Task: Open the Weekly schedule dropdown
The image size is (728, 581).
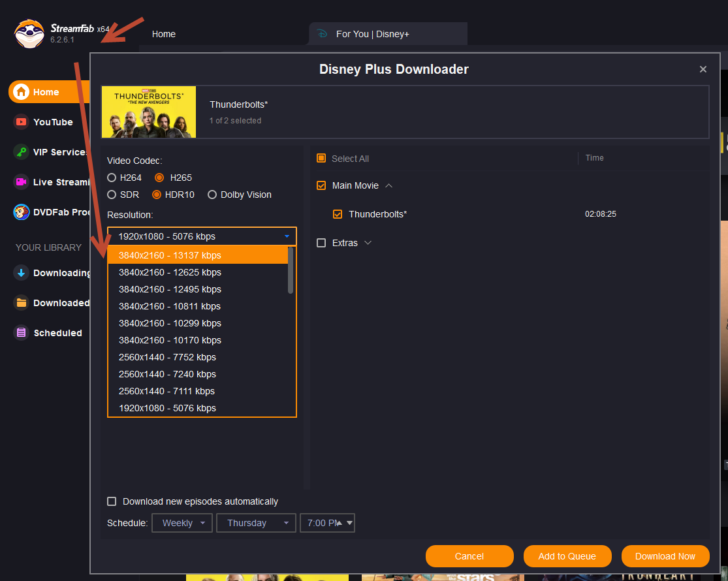Action: (x=182, y=523)
